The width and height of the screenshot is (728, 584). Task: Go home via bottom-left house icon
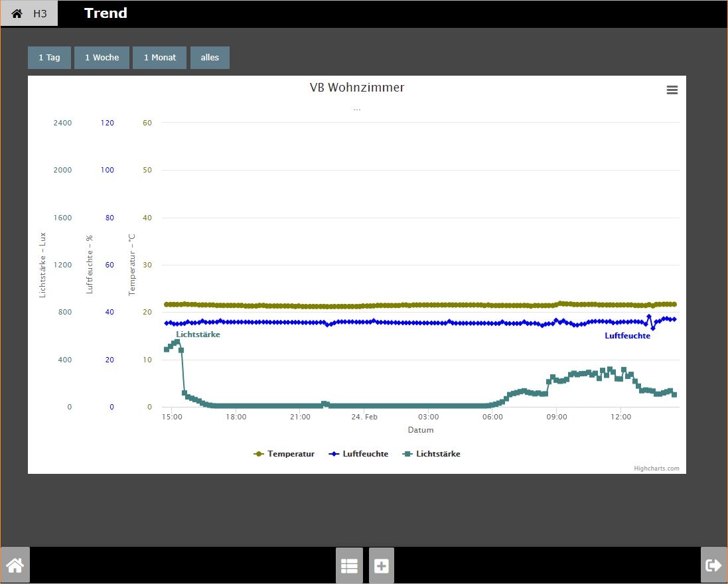click(15, 565)
